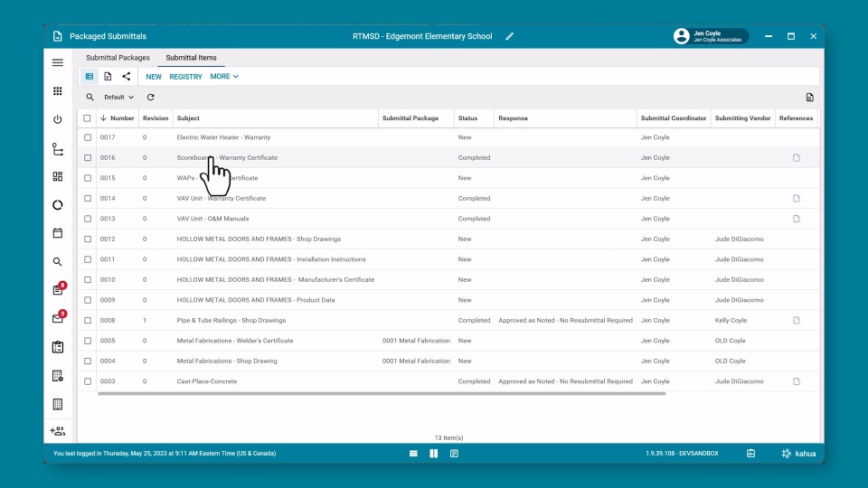This screenshot has width=868, height=488.
Task: Click the horizontal scrollbar under the table
Action: (382, 393)
